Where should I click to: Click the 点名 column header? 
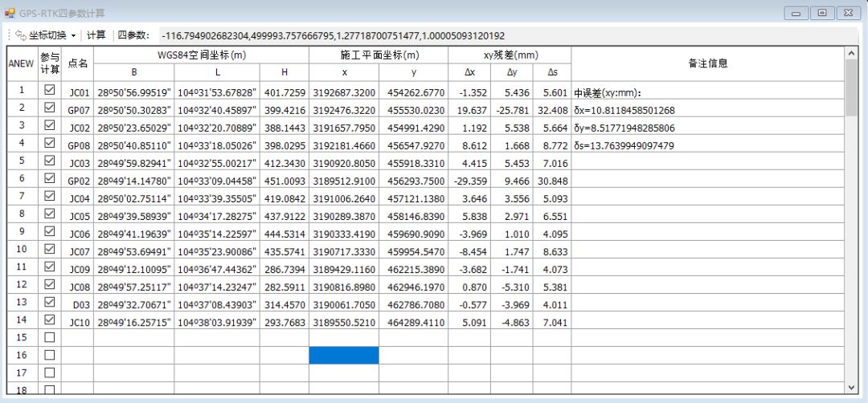pyautogui.click(x=77, y=64)
